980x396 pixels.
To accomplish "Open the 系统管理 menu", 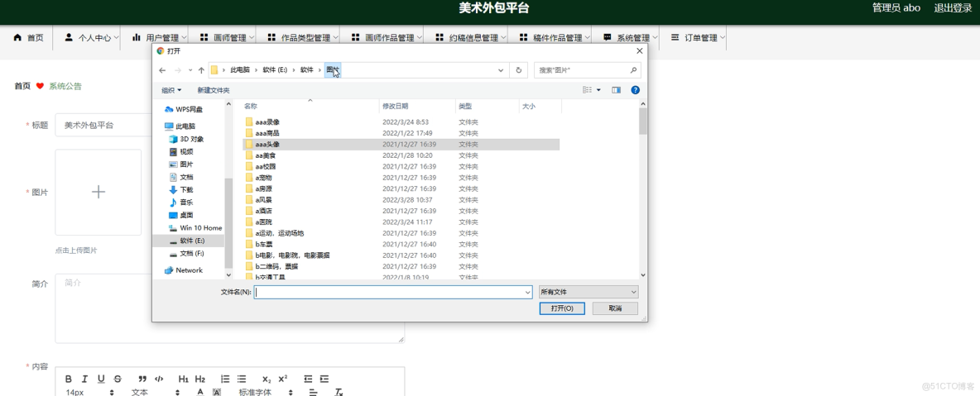I will point(629,37).
